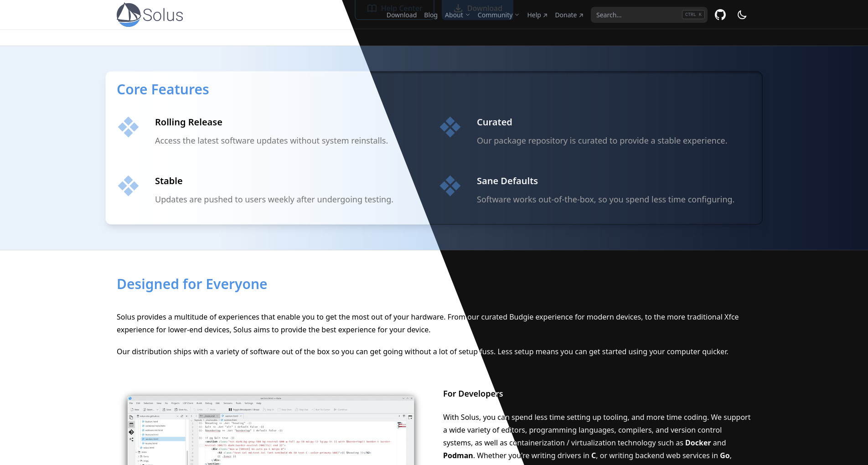Click the Solus wordmark text

coord(163,15)
